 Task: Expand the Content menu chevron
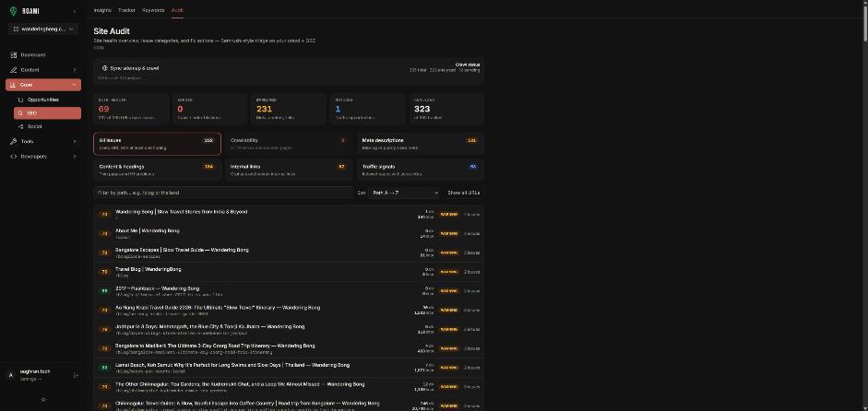click(x=74, y=70)
